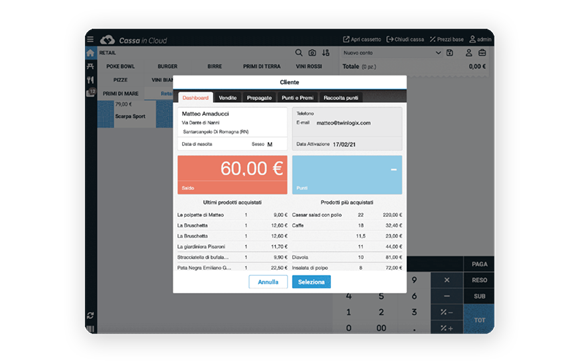Expand the Nuovo conto dropdown
576x362 pixels.
pyautogui.click(x=438, y=53)
